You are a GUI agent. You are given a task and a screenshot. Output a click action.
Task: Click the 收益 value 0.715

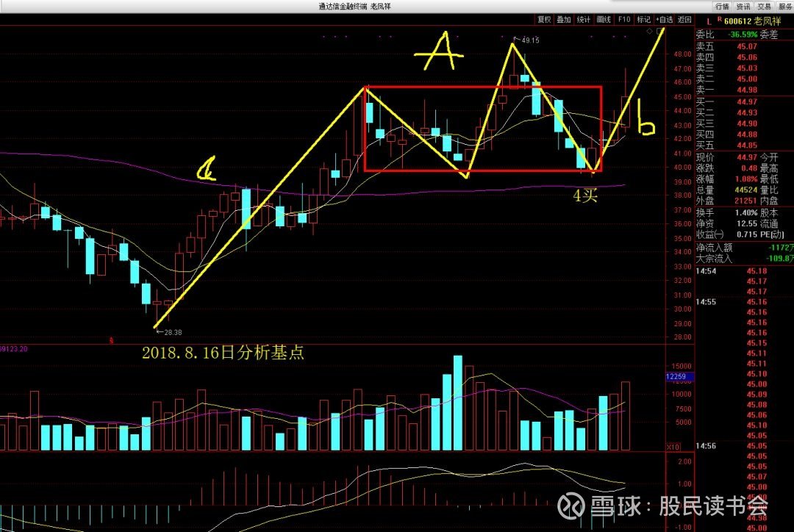tap(747, 234)
